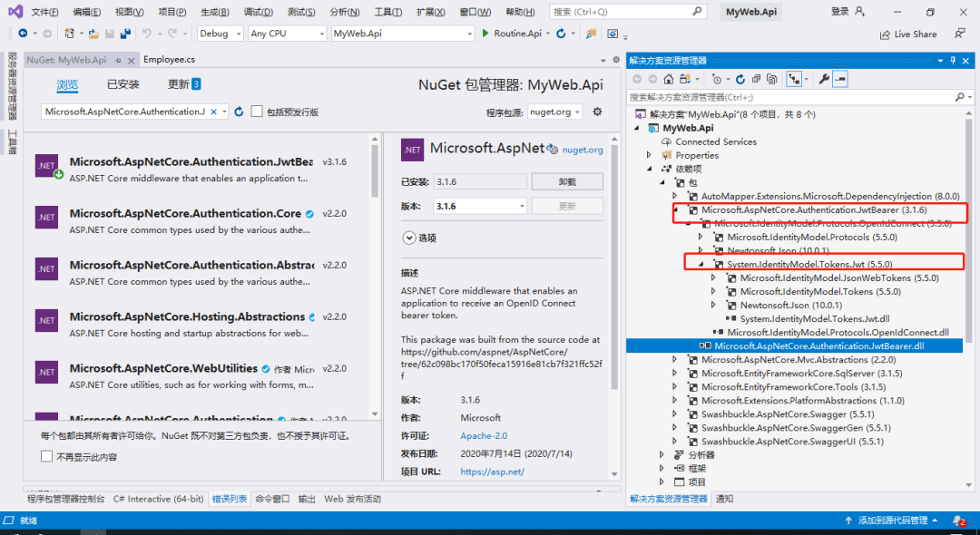Open the https://asp.net/ project URL
Screen dimensions: 980x535
[493, 472]
